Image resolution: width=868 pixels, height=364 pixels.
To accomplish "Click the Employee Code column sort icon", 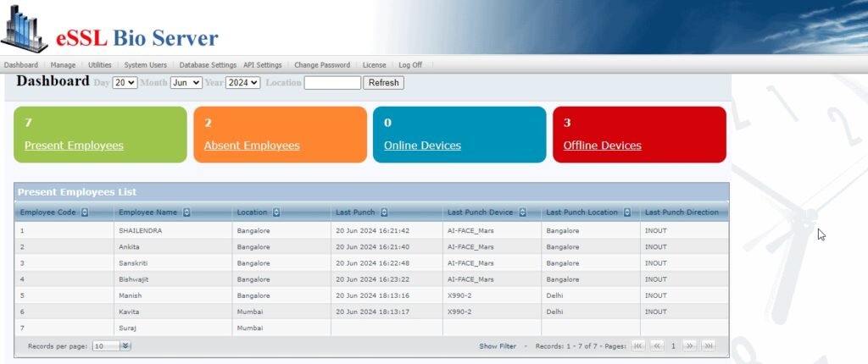I will 85,212.
